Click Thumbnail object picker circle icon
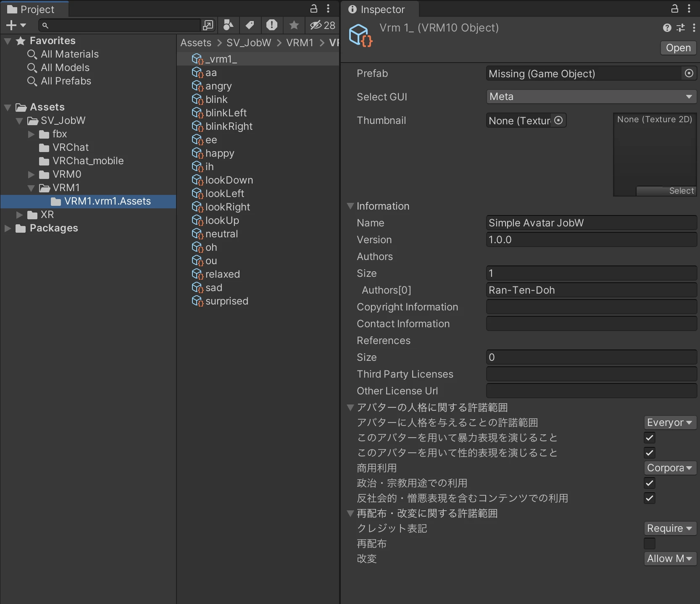Screen dimensions: 700x604 [x=558, y=120]
